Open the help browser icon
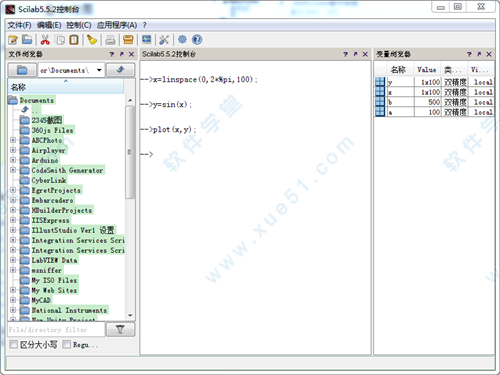 tap(197, 40)
